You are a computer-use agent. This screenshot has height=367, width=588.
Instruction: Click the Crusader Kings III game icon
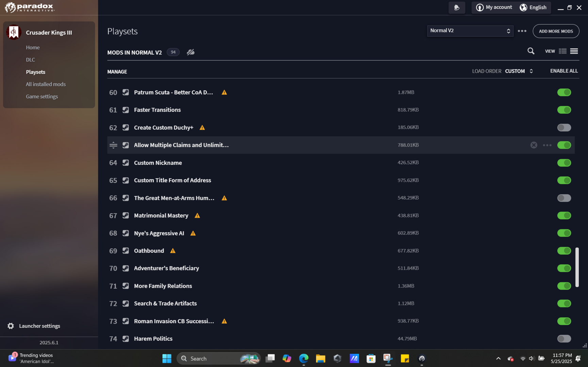pos(14,32)
